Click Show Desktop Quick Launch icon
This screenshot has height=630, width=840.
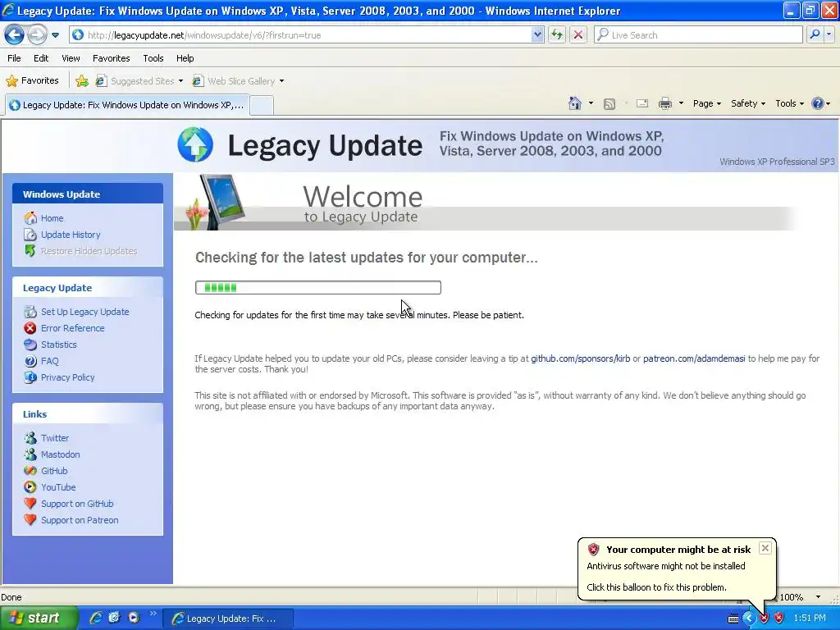114,618
